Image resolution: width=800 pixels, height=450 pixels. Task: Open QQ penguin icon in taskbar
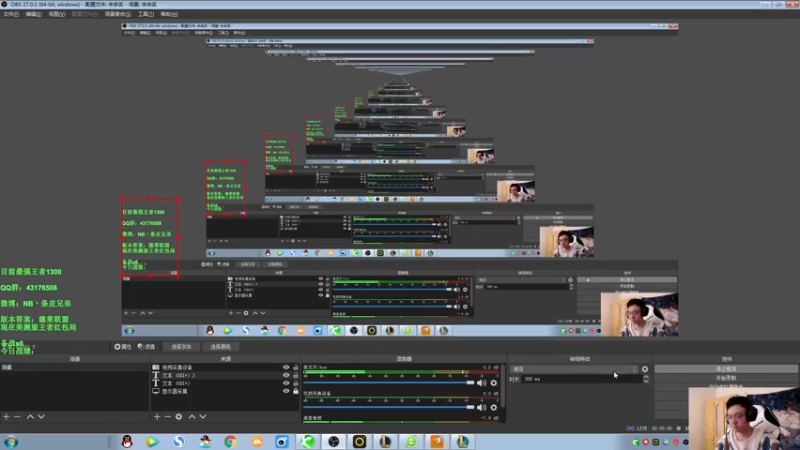point(127,441)
